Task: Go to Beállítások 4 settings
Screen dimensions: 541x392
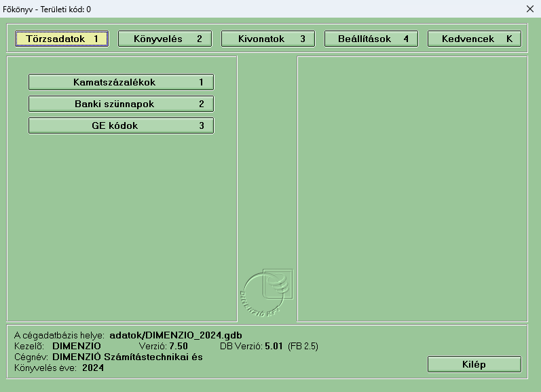Action: coord(371,39)
